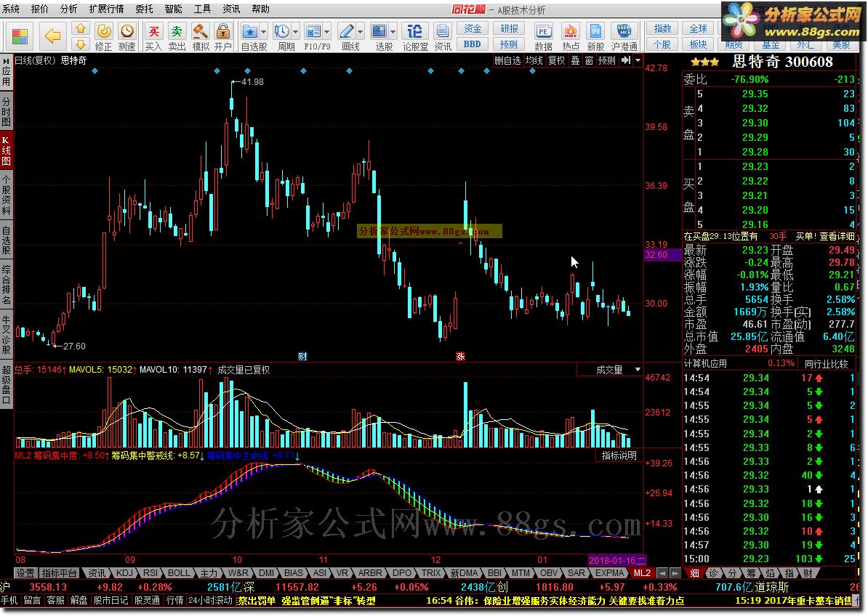Select the 新DMA indicator tab
Viewport: 868px width, 616px height.
(x=463, y=573)
